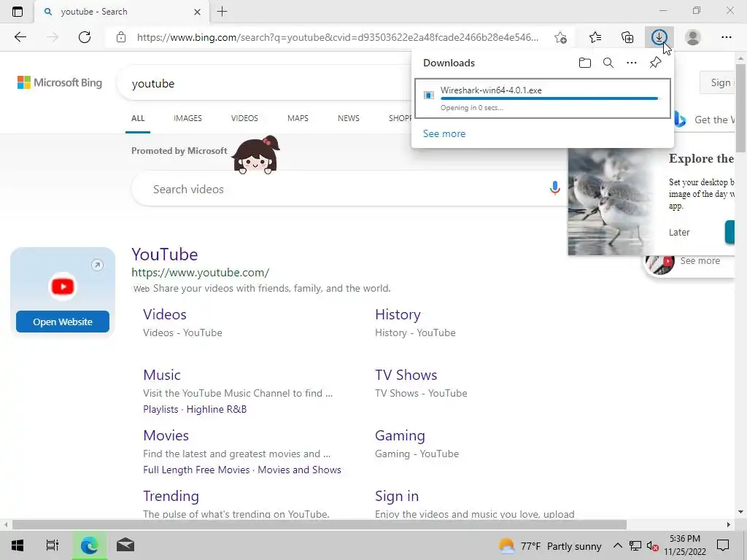This screenshot has width=747, height=560.
Task: Open Microsoft Edge from taskbar
Action: click(89, 545)
